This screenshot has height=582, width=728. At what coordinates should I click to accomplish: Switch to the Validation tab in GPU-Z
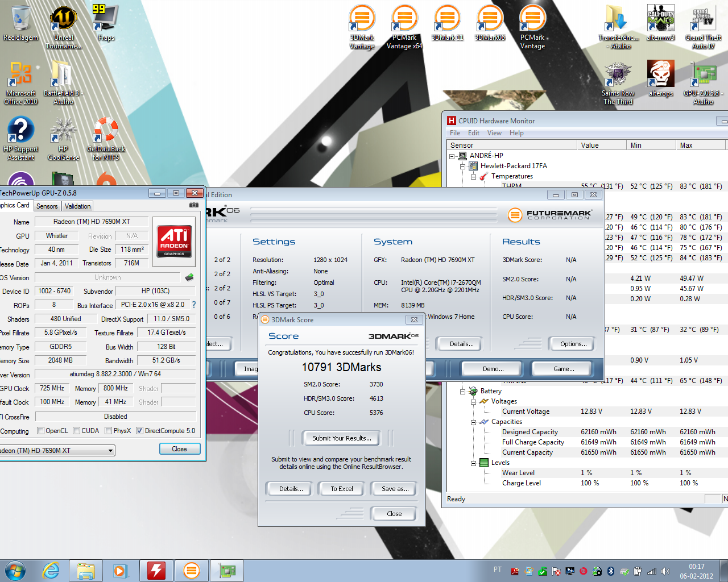77,206
